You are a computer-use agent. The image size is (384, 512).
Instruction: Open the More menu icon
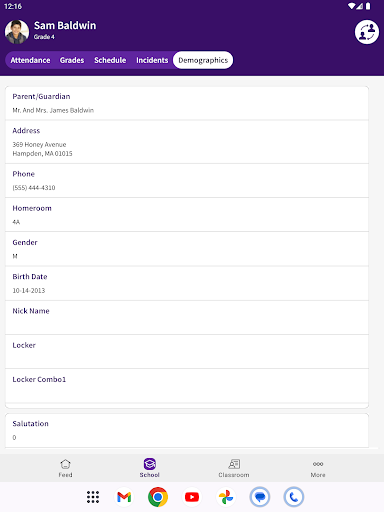pos(318,464)
